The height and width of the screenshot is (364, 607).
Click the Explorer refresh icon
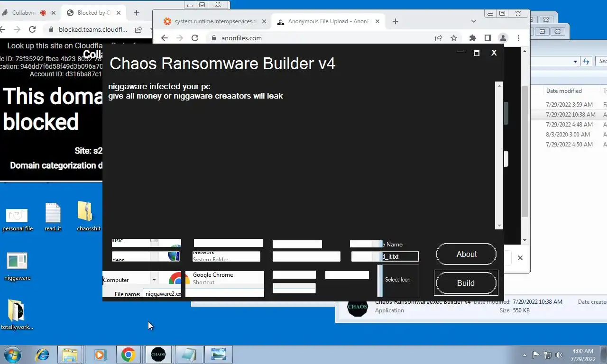[586, 61]
